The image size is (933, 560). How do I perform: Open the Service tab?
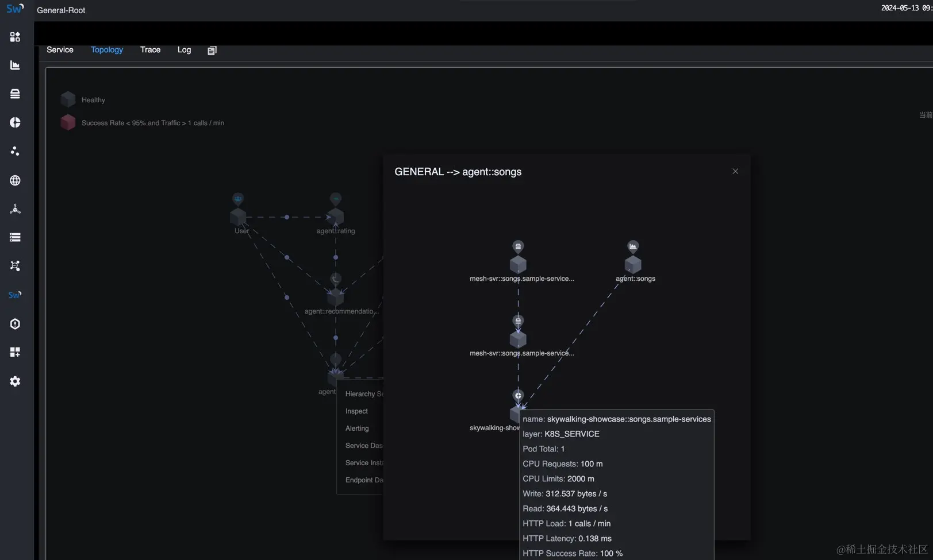(x=60, y=50)
